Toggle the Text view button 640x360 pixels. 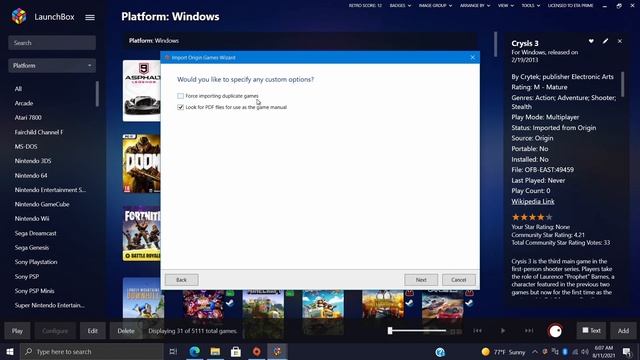(x=591, y=331)
